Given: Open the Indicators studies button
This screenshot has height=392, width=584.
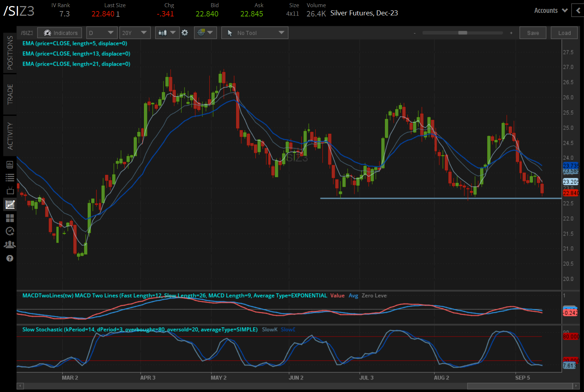Looking at the screenshot, I should point(60,33).
